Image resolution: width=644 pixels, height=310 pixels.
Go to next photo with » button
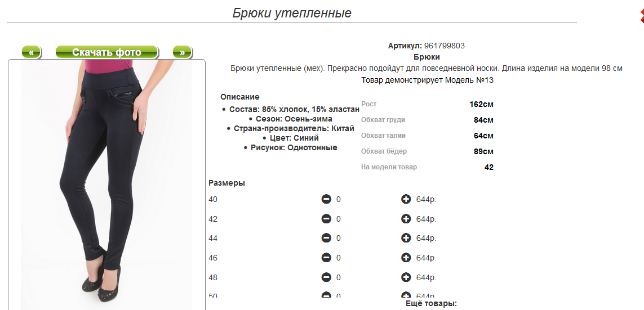tap(183, 52)
